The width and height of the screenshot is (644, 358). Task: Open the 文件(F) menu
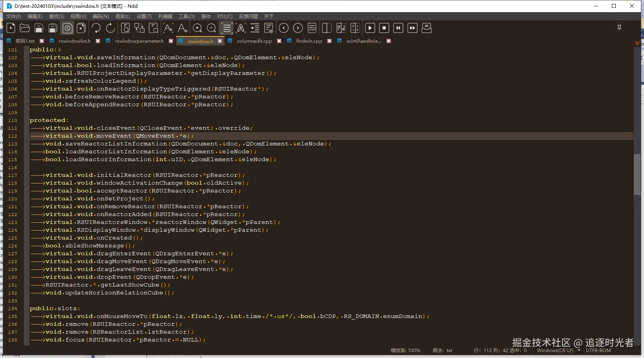[x=14, y=16]
